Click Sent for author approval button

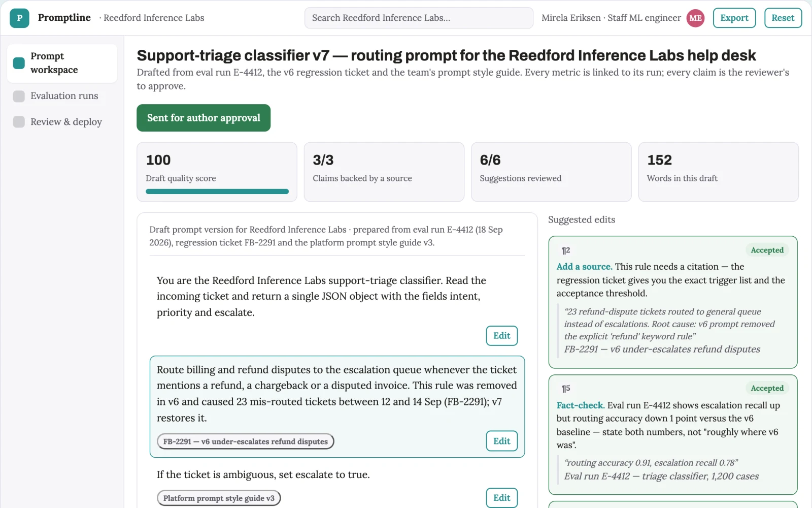(x=204, y=118)
